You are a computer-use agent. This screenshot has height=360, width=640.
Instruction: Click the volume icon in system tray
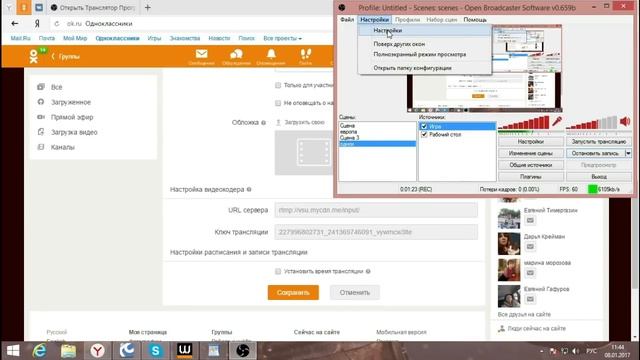[576, 351]
